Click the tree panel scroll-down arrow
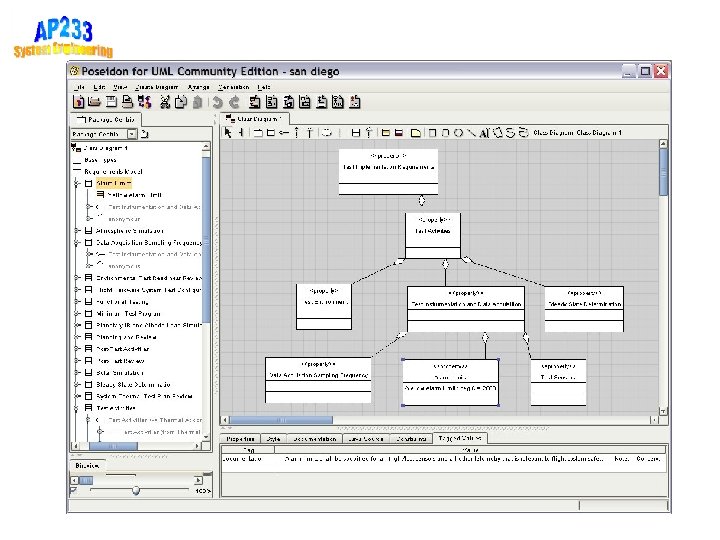Viewport: 720px width, 540px height. coord(206,437)
